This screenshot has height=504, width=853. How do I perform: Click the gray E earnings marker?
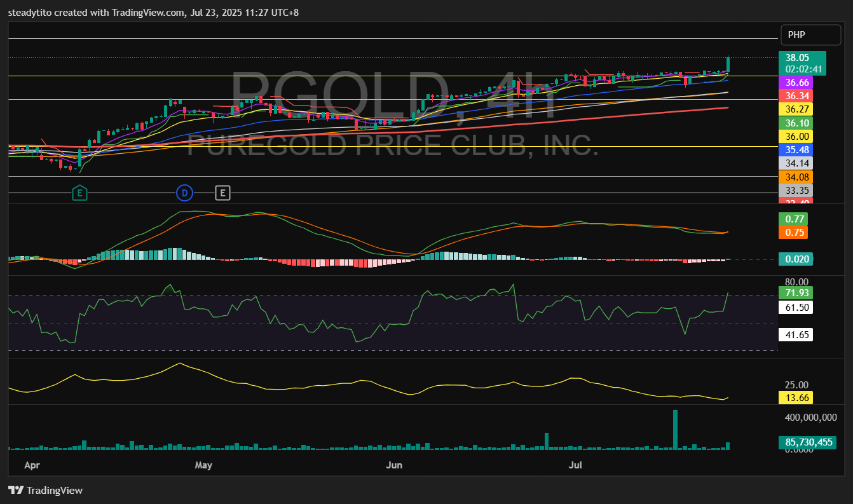[222, 193]
